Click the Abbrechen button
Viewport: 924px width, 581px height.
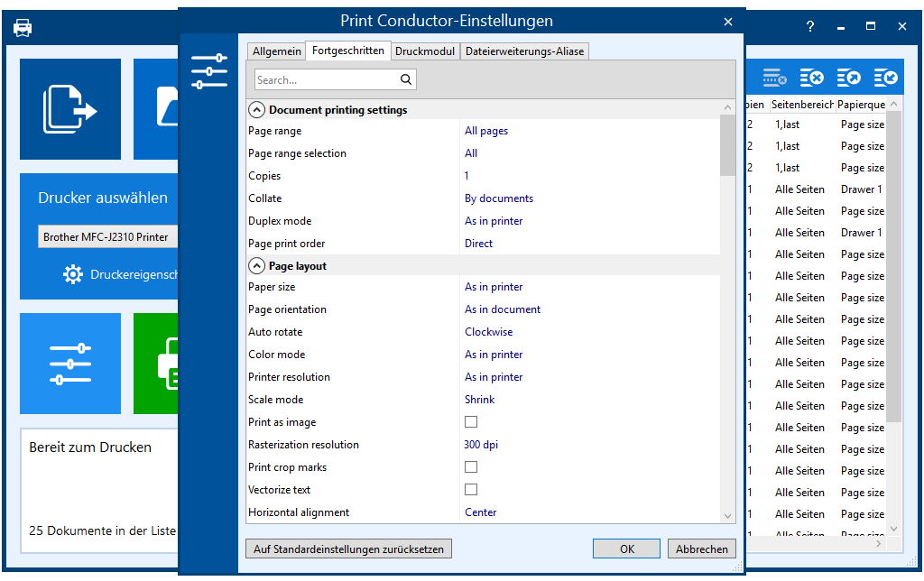pos(701,549)
